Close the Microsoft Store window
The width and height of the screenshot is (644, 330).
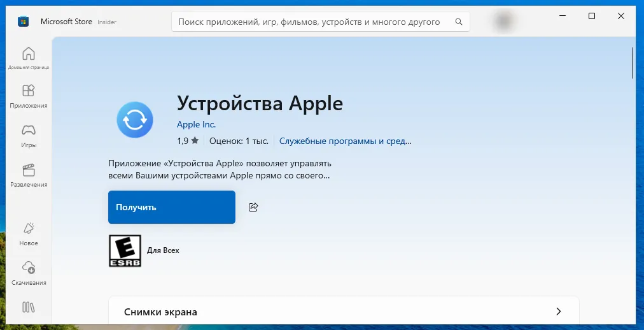pos(621,16)
